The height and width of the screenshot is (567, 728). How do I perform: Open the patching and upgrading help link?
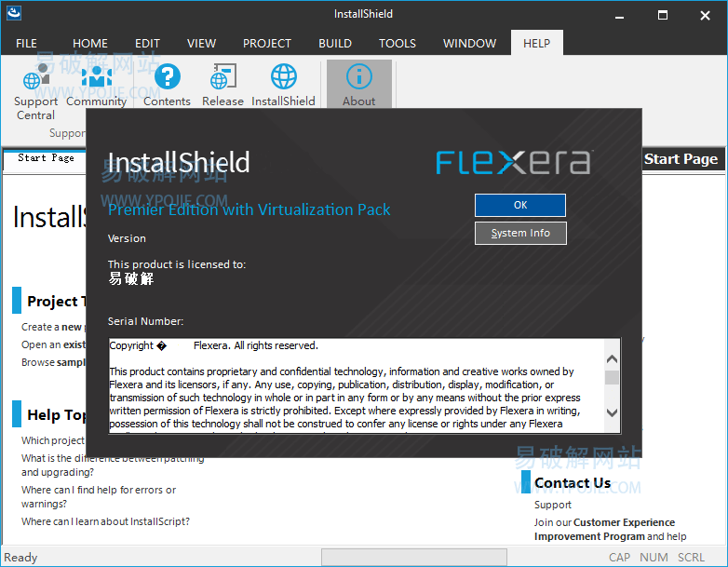pyautogui.click(x=113, y=465)
